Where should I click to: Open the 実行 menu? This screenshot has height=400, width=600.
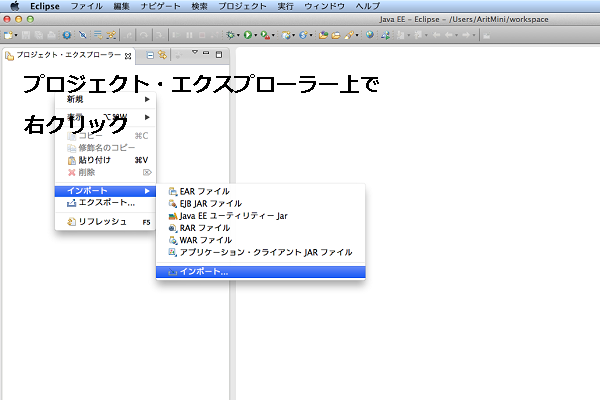(x=285, y=6)
